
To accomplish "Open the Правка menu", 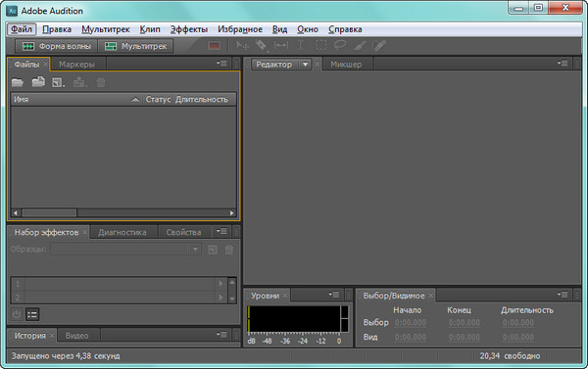I will click(57, 29).
